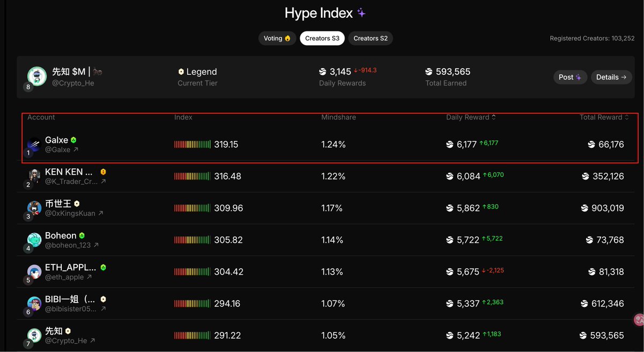Viewport: 644px width, 352px height.
Task: Select the Galxe account name
Action: point(56,140)
